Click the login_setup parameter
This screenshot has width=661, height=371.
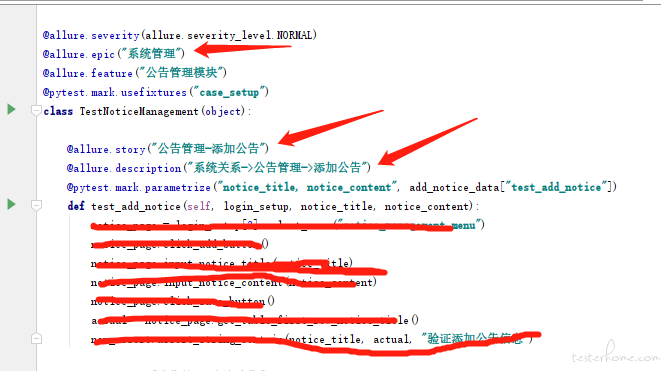[x=256, y=206]
